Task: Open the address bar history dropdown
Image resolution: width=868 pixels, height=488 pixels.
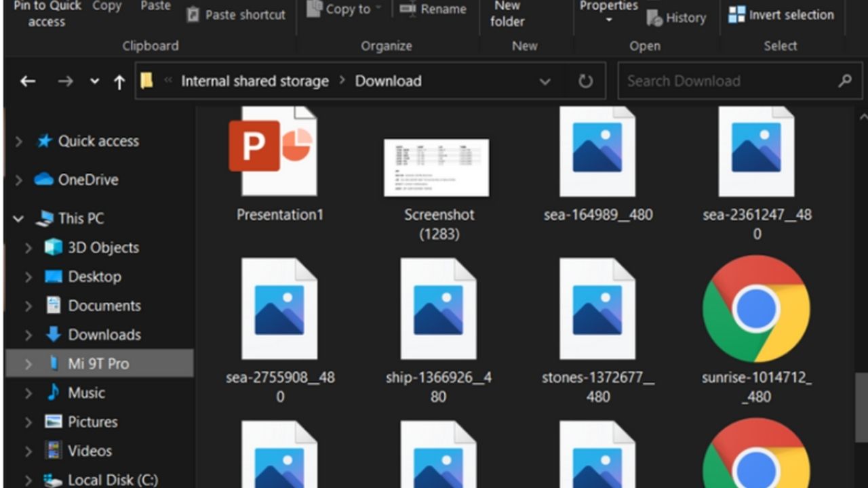Action: pos(545,81)
